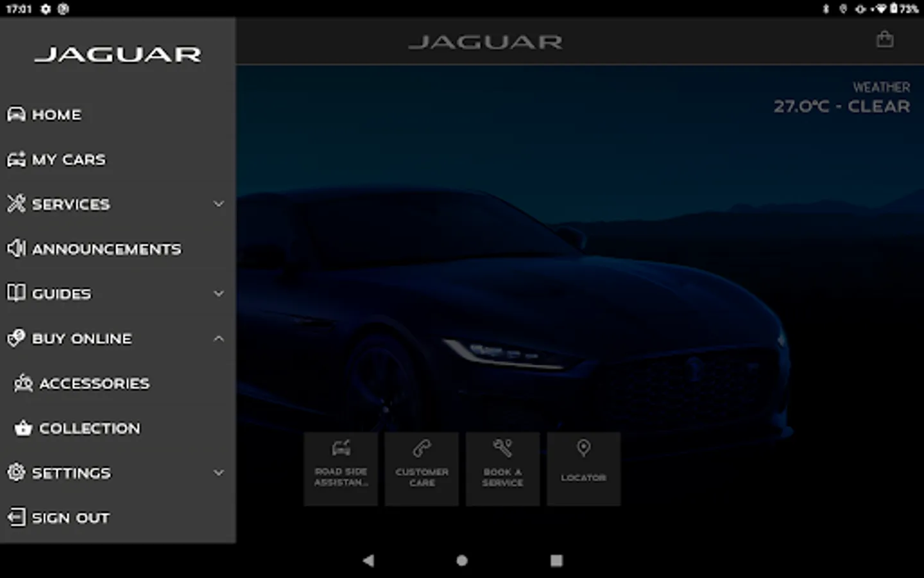The image size is (924, 578).
Task: Collapse the Buy Online submenu chevron
Action: [219, 338]
